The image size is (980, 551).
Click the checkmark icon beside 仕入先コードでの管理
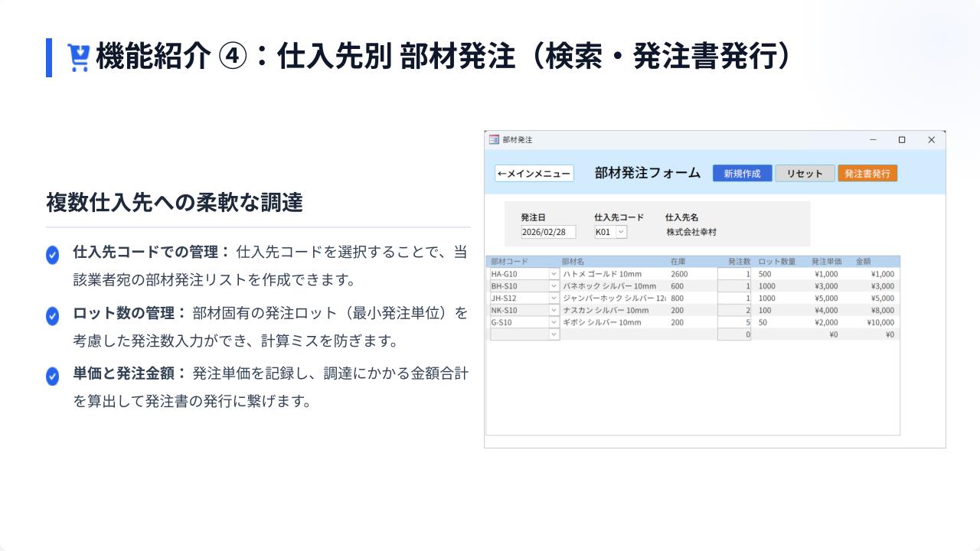[x=52, y=255]
